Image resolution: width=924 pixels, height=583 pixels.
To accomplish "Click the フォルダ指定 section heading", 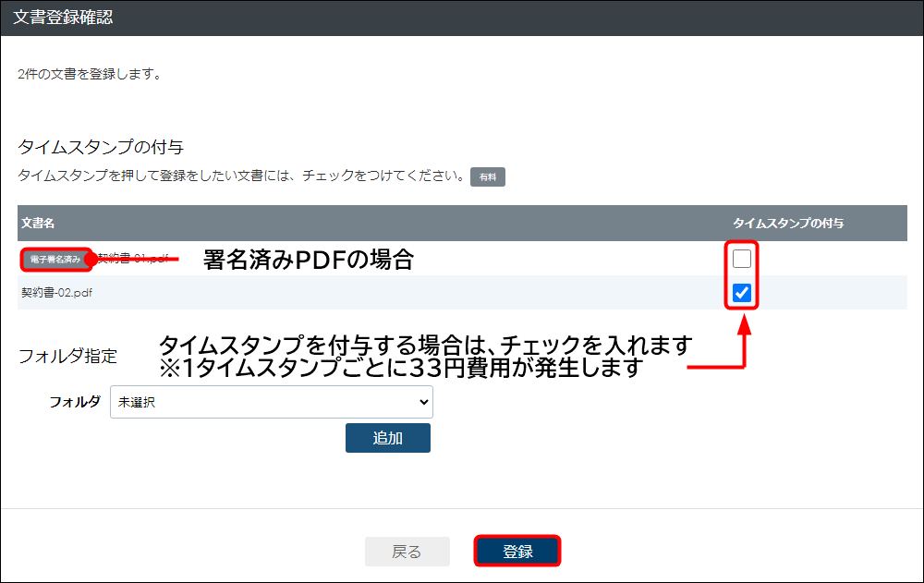I will (x=67, y=356).
